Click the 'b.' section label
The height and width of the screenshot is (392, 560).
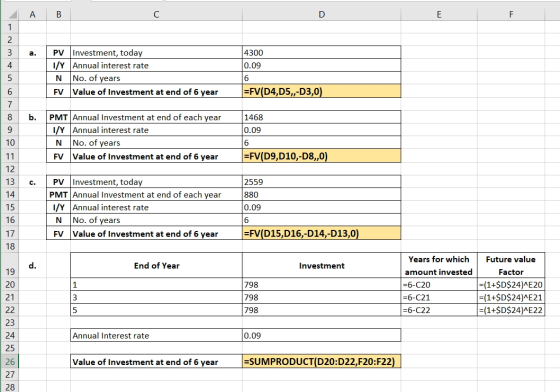click(32, 117)
